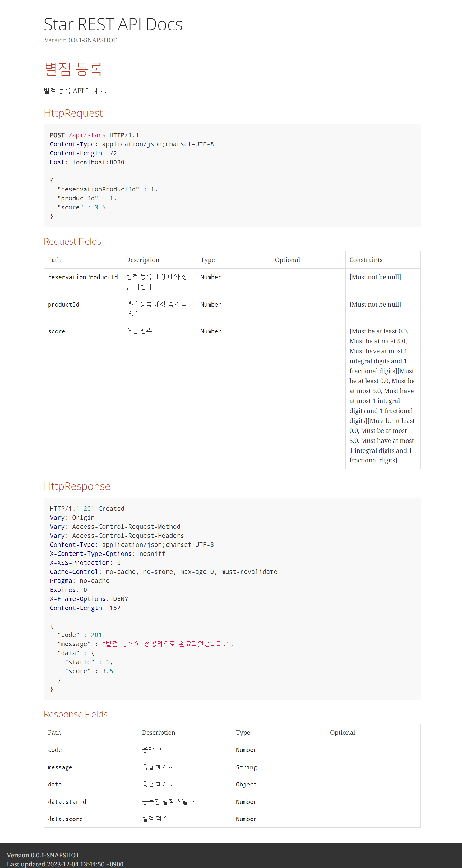Click the request '"score" : 3.5' JSON line
Viewport: 462px width, 868px height.
81,208
